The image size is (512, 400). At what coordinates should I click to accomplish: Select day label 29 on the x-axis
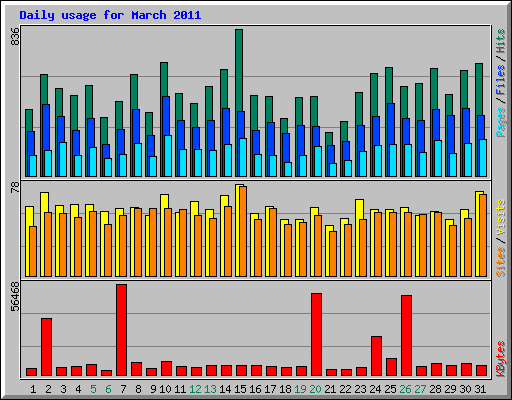450,389
